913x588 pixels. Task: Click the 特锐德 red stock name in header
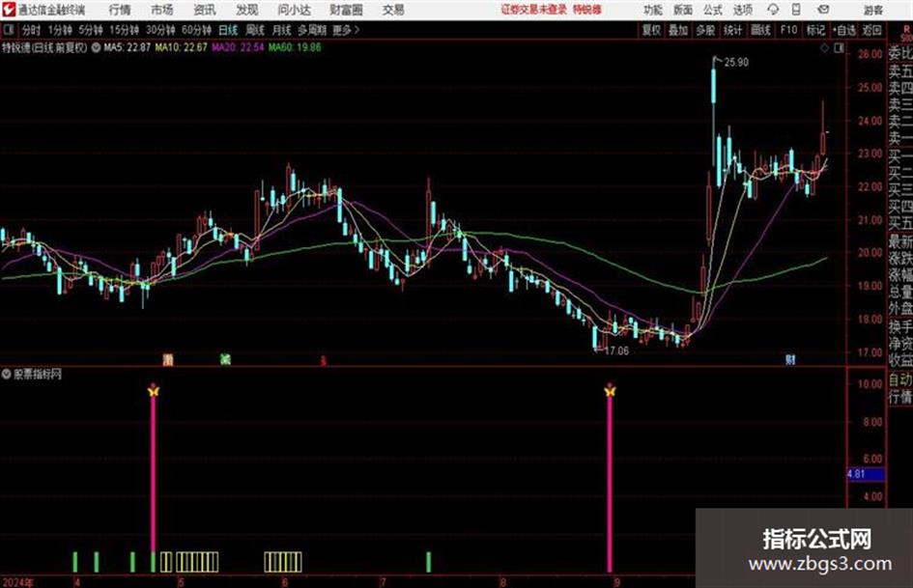[x=587, y=10]
